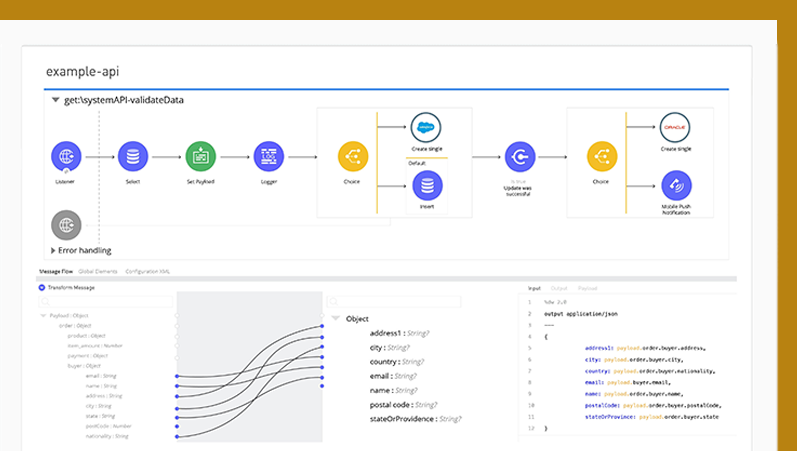Select the Oracle Create single connector
Screen dimensions: 797x451
675,127
